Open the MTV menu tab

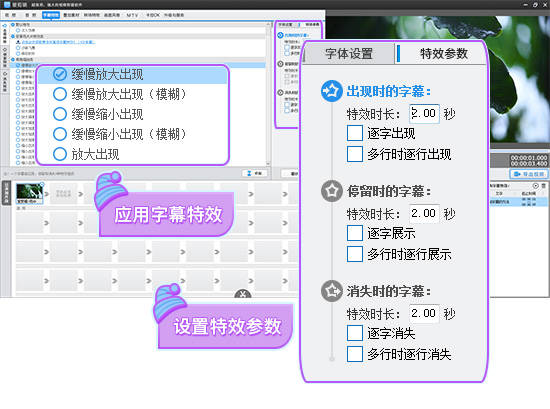pos(132,15)
